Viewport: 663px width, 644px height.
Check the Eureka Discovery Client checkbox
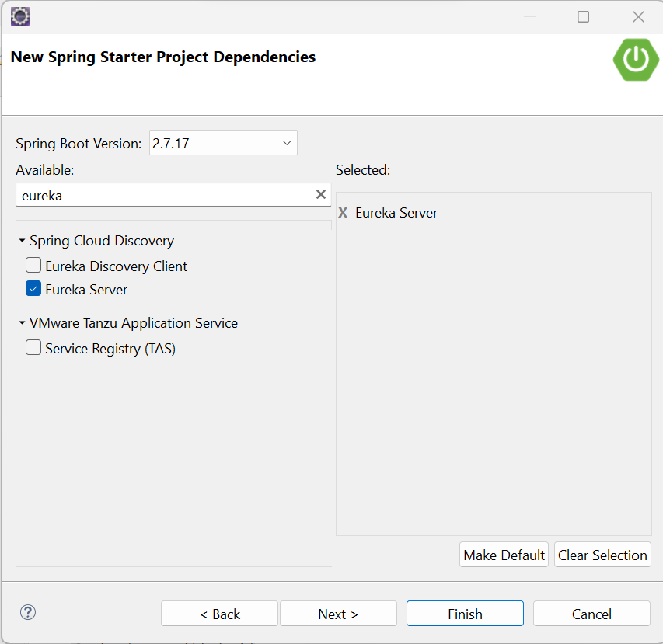(x=33, y=266)
